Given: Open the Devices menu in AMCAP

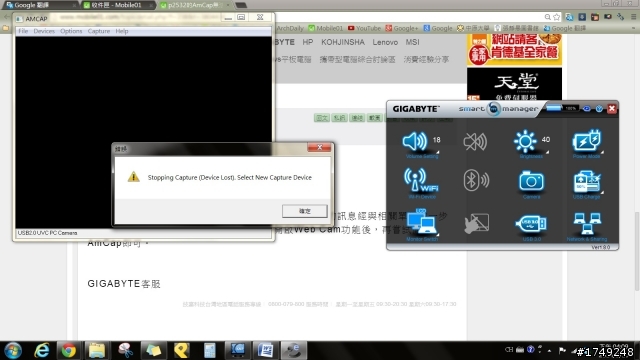Looking at the screenshot, I should (44, 31).
